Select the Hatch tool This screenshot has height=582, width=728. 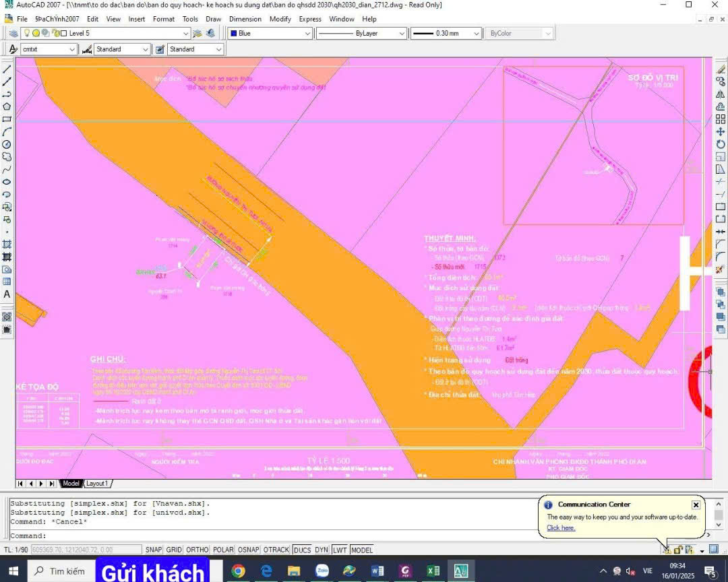click(7, 243)
